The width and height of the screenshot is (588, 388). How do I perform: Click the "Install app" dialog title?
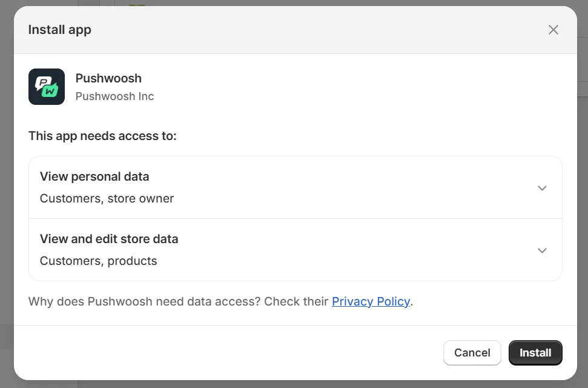click(x=59, y=30)
